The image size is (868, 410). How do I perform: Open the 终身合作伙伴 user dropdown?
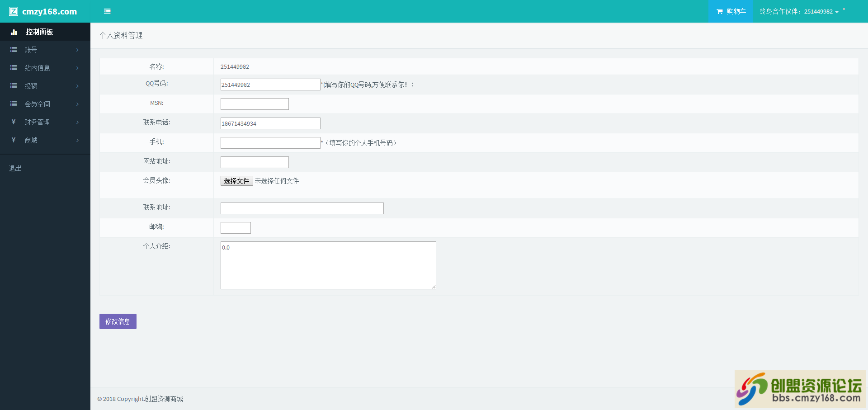coord(799,11)
